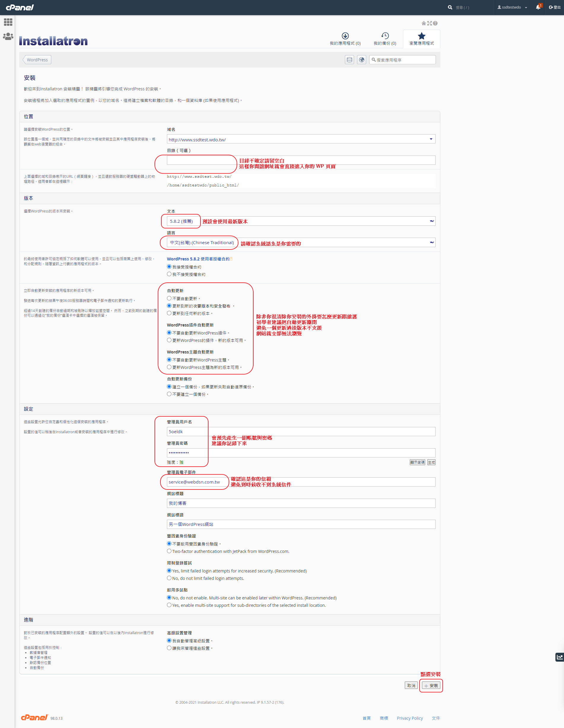Image resolution: width=564 pixels, height=728 pixels.
Task: Select No, do not limit failed login attempts
Action: [169, 578]
